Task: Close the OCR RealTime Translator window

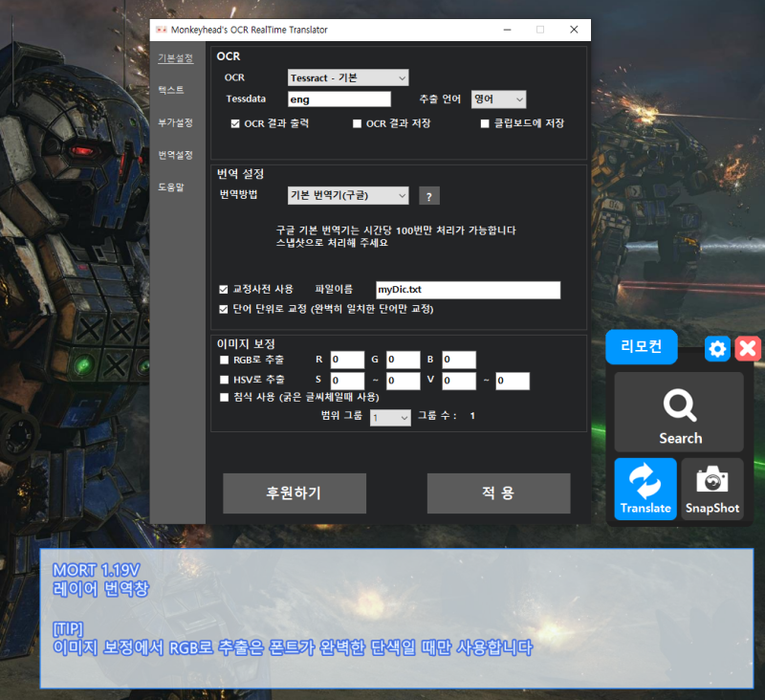Action: 575,30
